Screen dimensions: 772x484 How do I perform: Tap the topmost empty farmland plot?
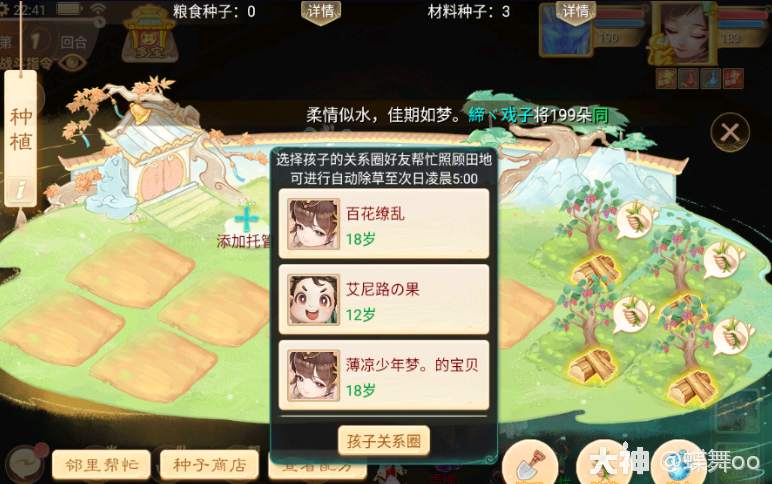coord(132,270)
